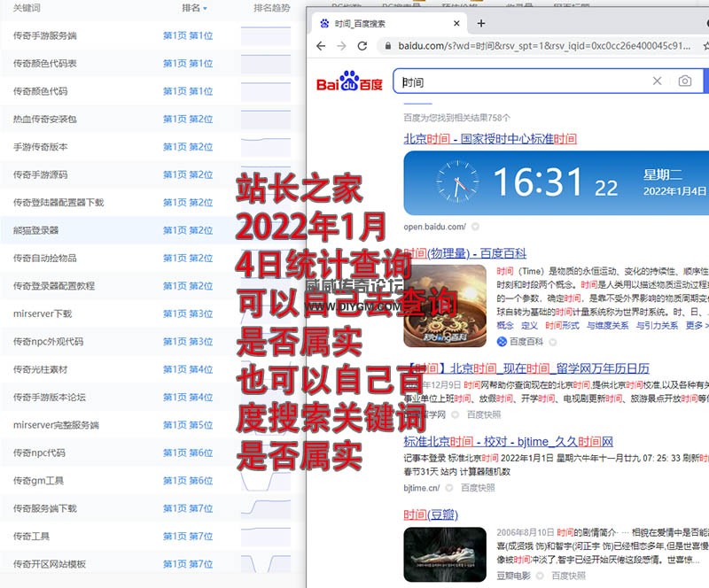Open the 概念 section link

point(504,325)
